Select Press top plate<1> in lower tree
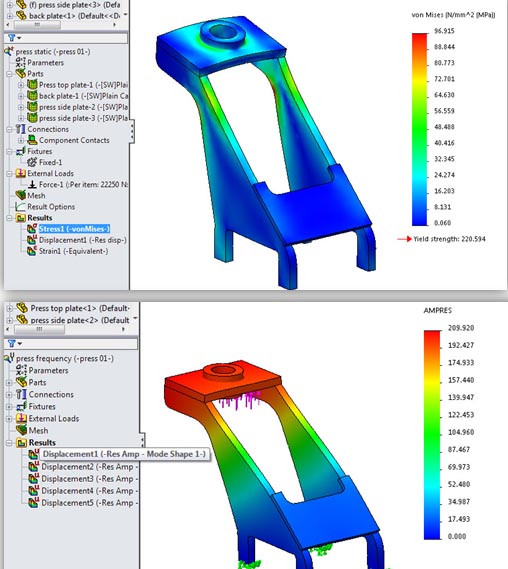Image resolution: width=508 pixels, height=569 pixels. pos(80,308)
